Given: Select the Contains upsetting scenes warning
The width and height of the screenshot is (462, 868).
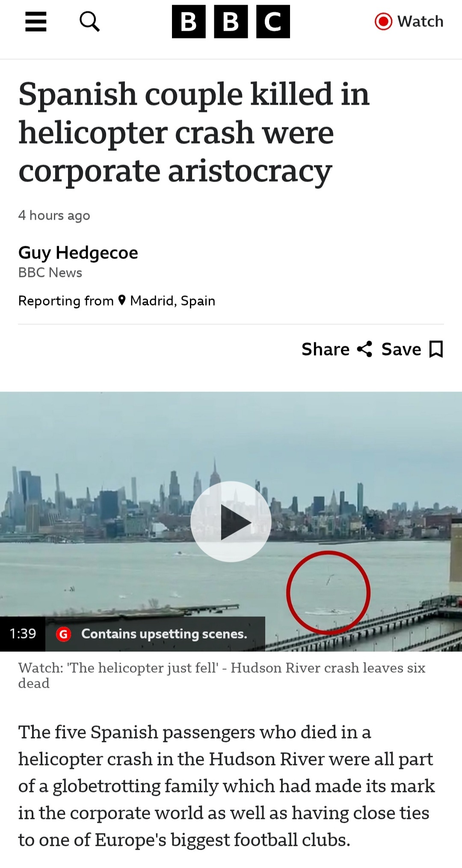Looking at the screenshot, I should (x=164, y=634).
